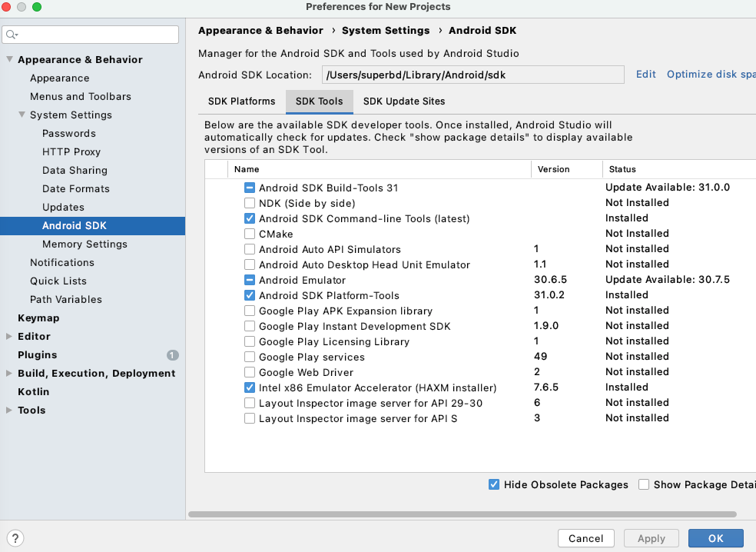756x552 pixels.
Task: Toggle the Android SDK Build-Tools 31 checkbox
Action: pyautogui.click(x=250, y=188)
